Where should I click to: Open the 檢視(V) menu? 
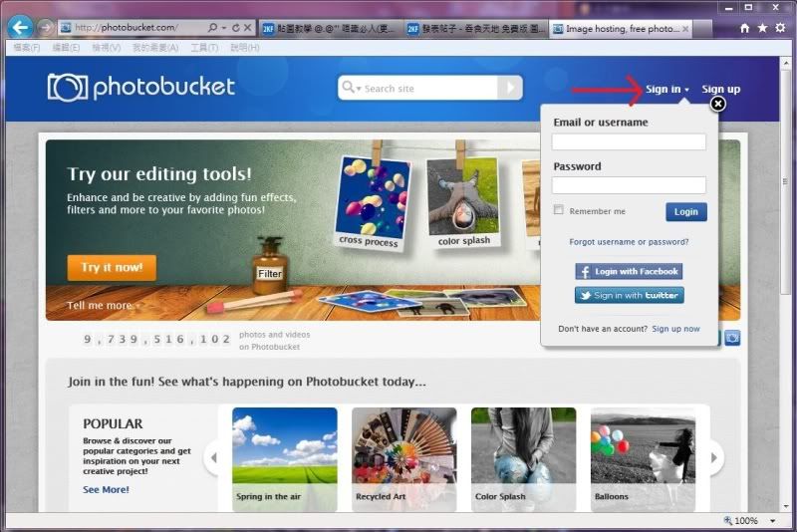coord(107,47)
